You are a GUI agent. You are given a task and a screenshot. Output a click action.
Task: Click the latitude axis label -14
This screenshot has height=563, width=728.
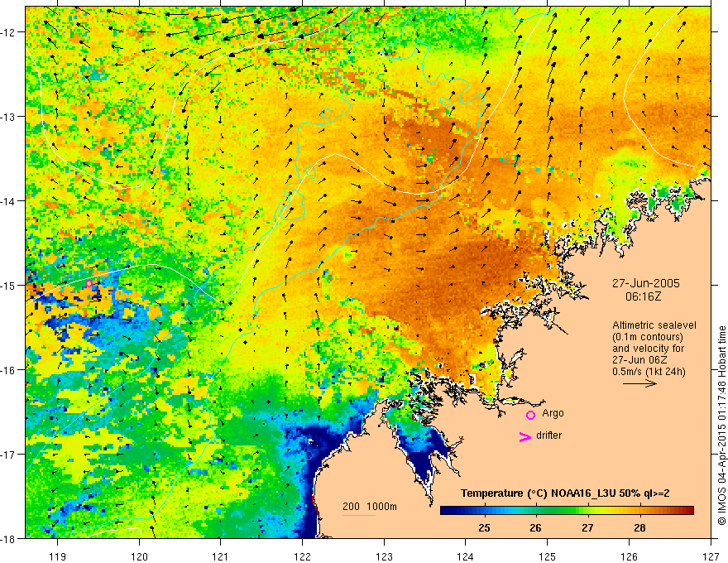[x=8, y=200]
